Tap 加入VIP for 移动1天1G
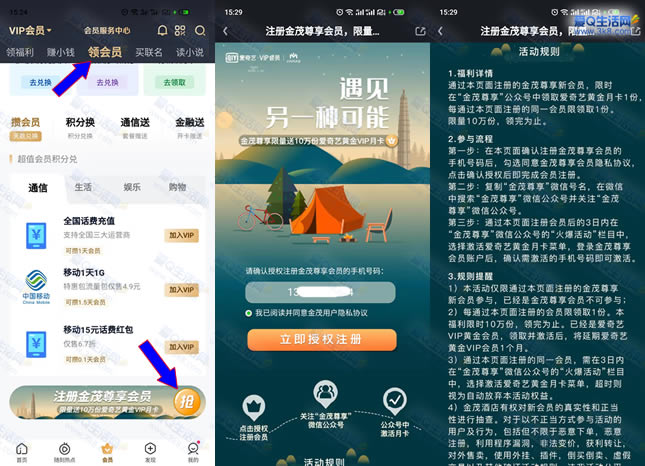 click(x=181, y=290)
